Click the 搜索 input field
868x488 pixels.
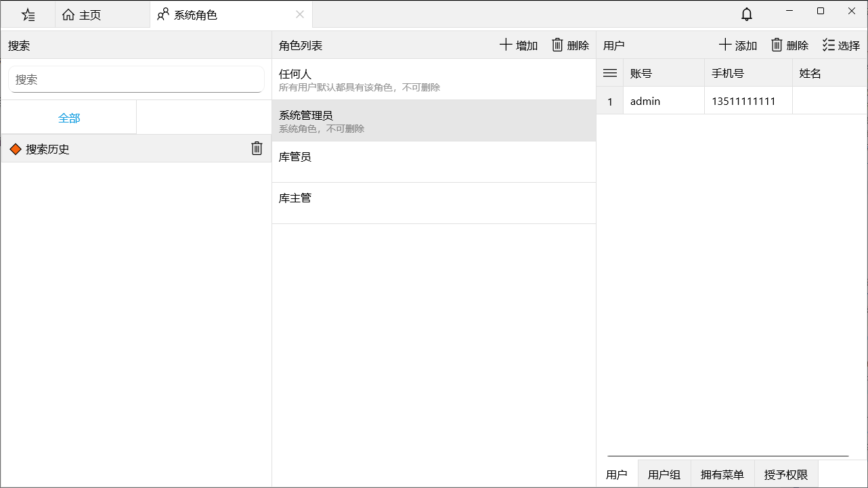pyautogui.click(x=136, y=79)
